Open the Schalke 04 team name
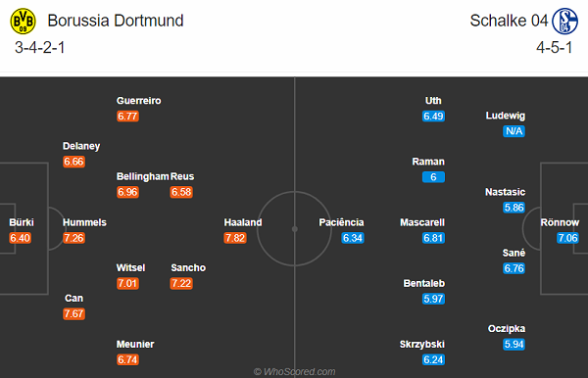Viewport: 588px width, 378px height. tap(509, 21)
